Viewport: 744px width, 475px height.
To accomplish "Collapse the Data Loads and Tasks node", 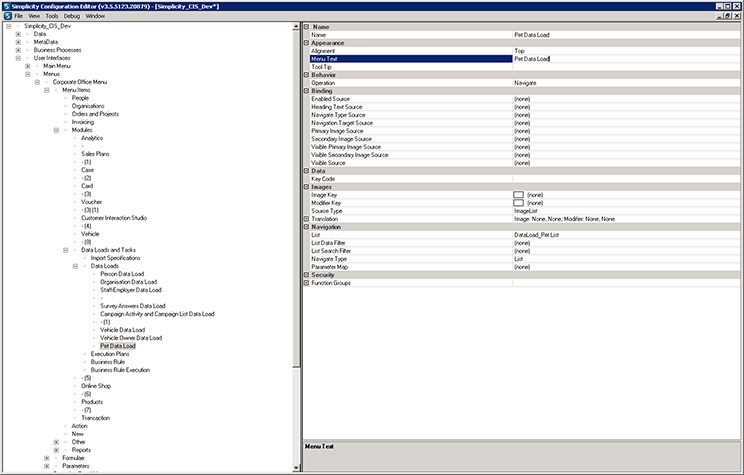I will (65, 250).
